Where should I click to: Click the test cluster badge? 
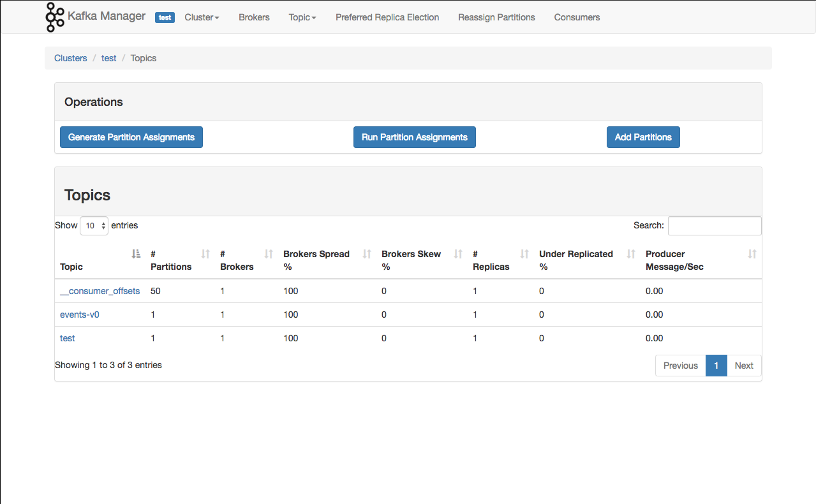[x=165, y=17]
